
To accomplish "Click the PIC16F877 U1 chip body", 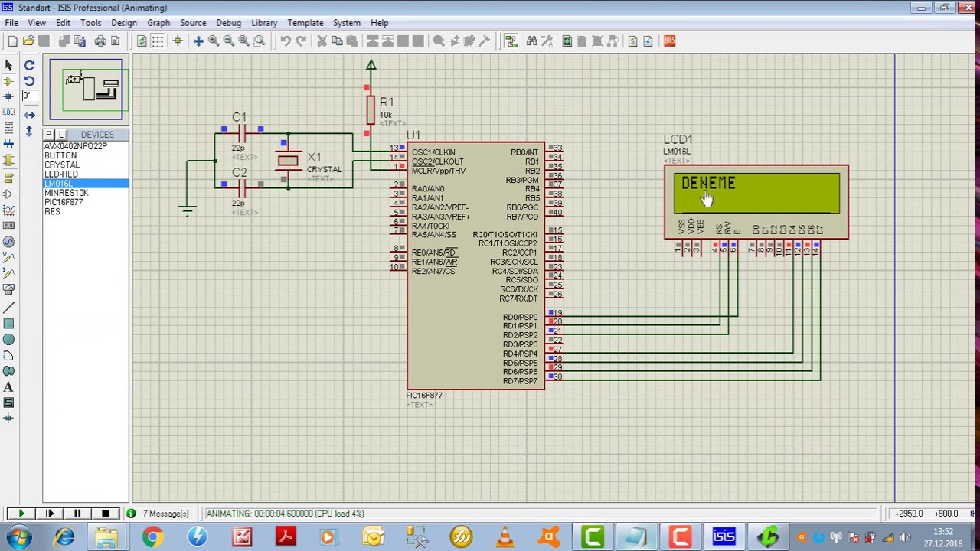I will pos(475,266).
